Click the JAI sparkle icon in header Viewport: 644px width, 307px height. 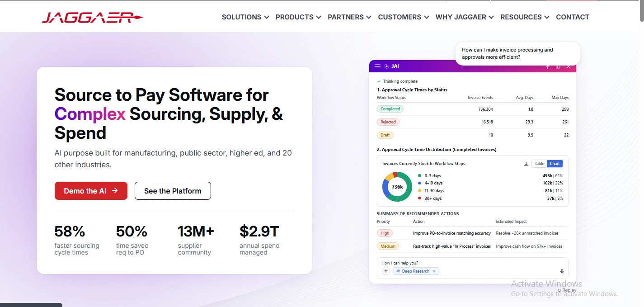point(386,66)
